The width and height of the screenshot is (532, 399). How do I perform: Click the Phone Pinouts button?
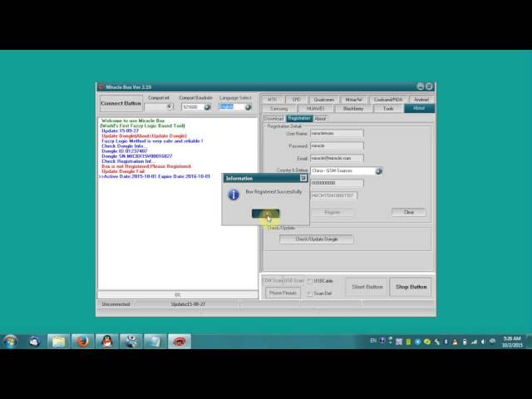click(x=283, y=293)
